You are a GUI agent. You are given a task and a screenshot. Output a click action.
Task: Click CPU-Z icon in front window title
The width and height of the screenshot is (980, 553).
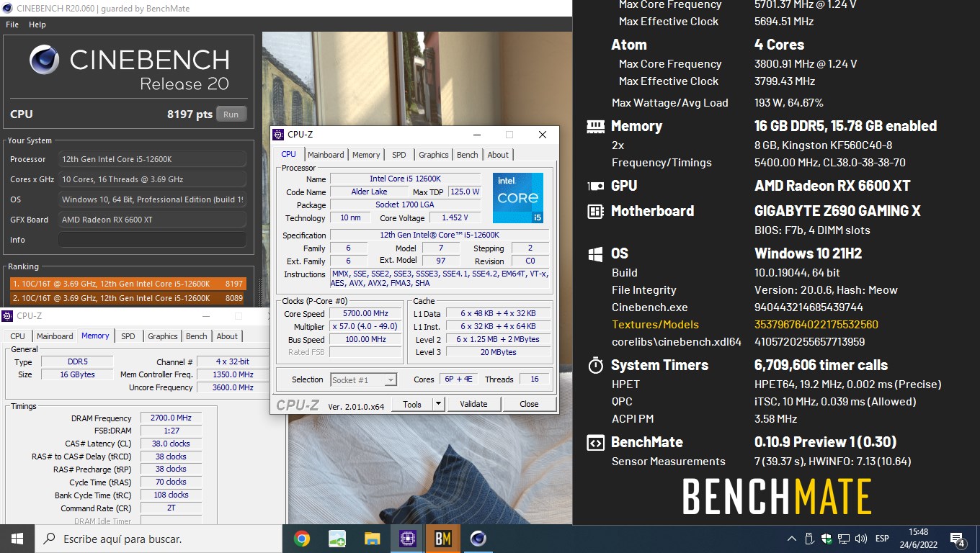(279, 135)
